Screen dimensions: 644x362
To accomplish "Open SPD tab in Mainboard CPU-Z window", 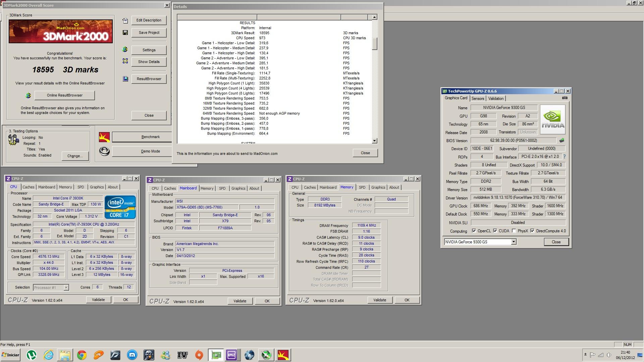I will 222,188.
